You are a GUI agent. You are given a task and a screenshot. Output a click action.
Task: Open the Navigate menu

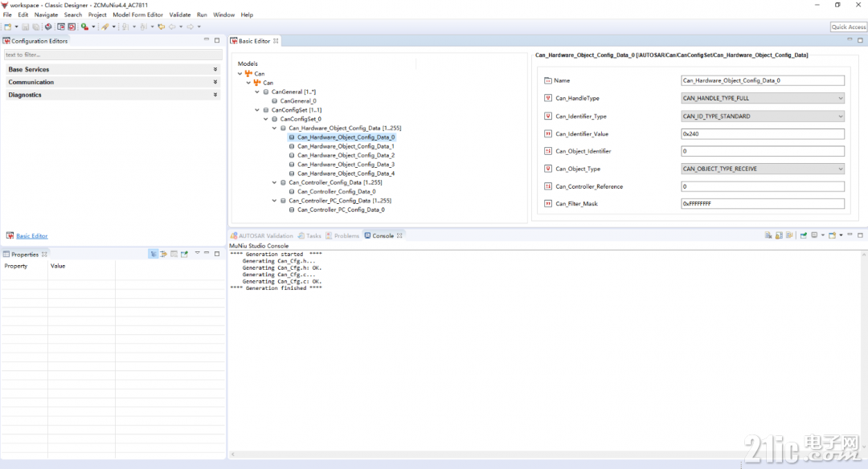pyautogui.click(x=46, y=15)
